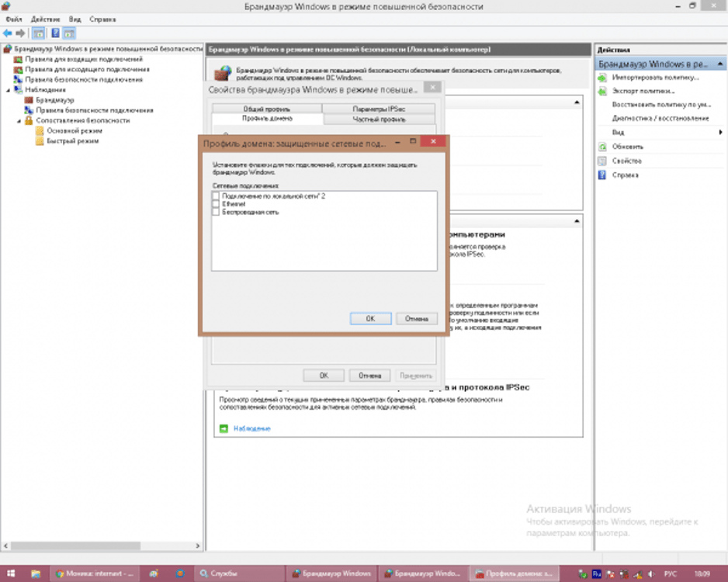Image resolution: width=728 pixels, height=582 pixels.
Task: Click the blue Help icon in the toolbar
Action: (55, 33)
